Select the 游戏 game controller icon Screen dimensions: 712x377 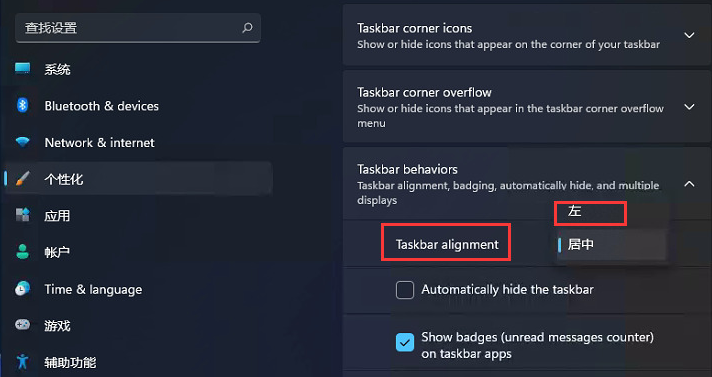pos(22,325)
